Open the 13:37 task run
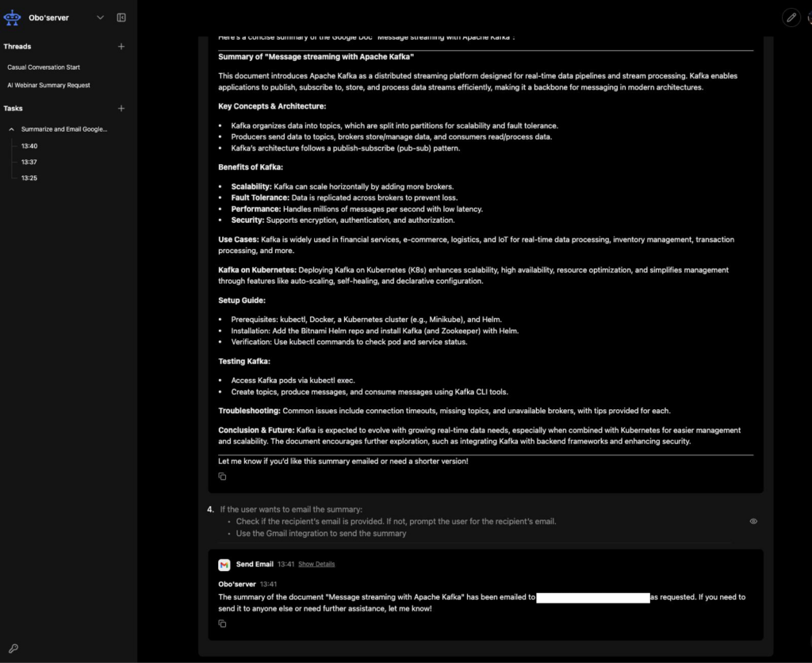Viewport: 812px width, 663px height. point(29,162)
